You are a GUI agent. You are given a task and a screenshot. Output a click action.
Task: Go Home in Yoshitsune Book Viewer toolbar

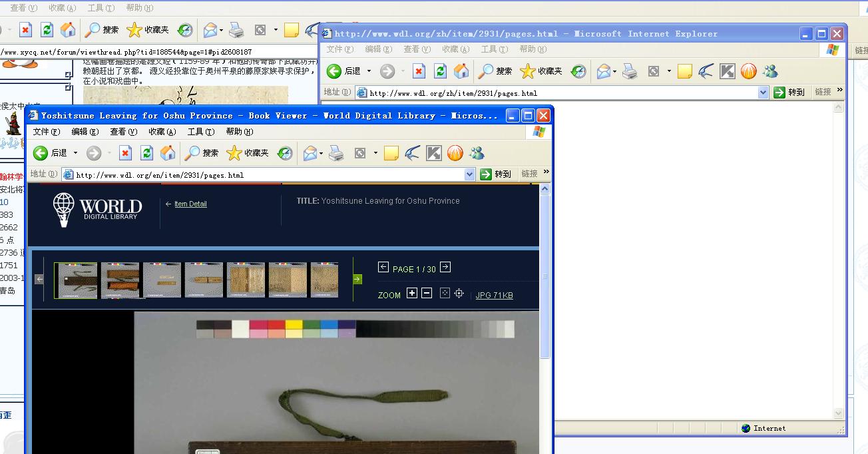[168, 153]
